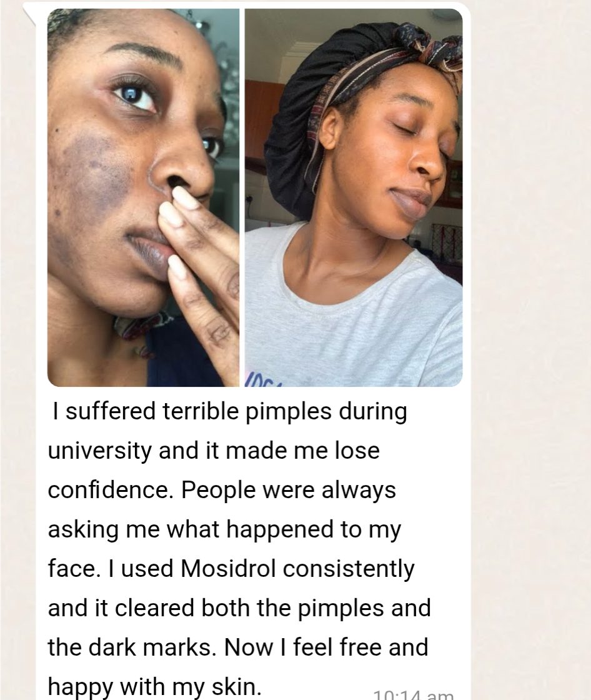Tap the line 'and it cleared both the pimples and'
Image resolution: width=591 pixels, height=700 pixels.
pyautogui.click(x=239, y=608)
